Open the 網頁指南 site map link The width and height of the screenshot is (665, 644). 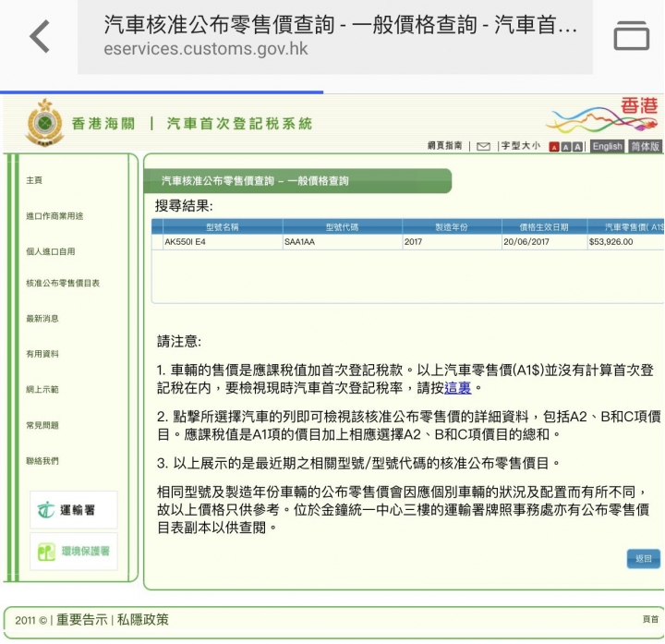pos(444,146)
